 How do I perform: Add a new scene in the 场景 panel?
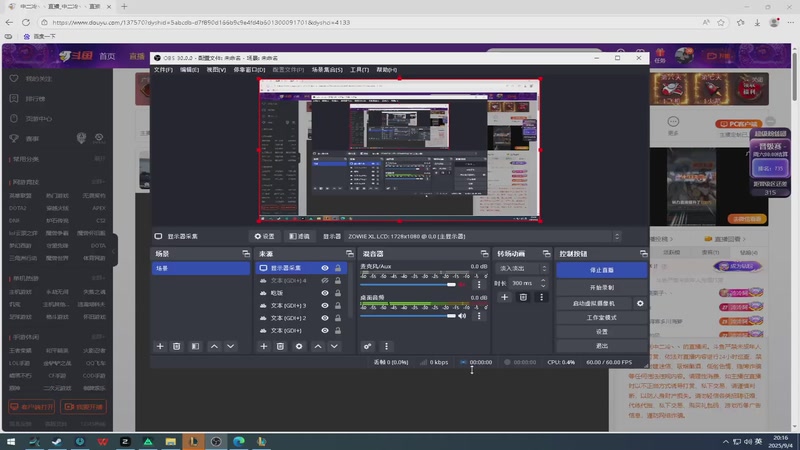pyautogui.click(x=160, y=346)
